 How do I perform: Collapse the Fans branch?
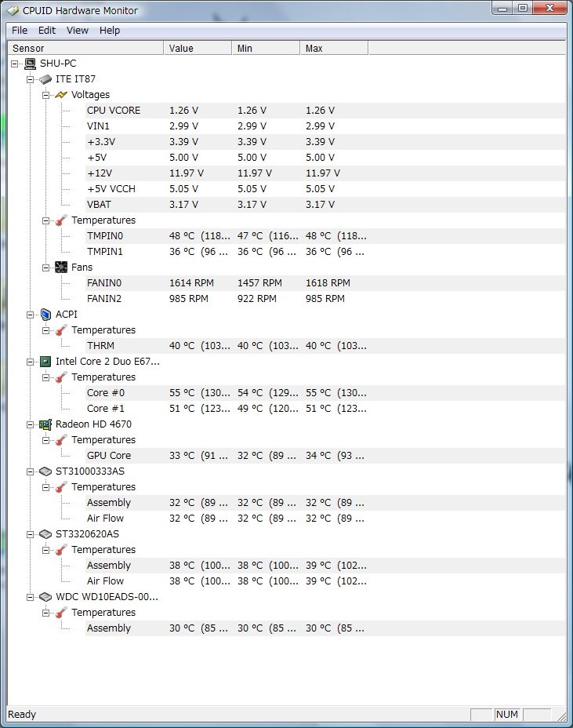[46, 268]
